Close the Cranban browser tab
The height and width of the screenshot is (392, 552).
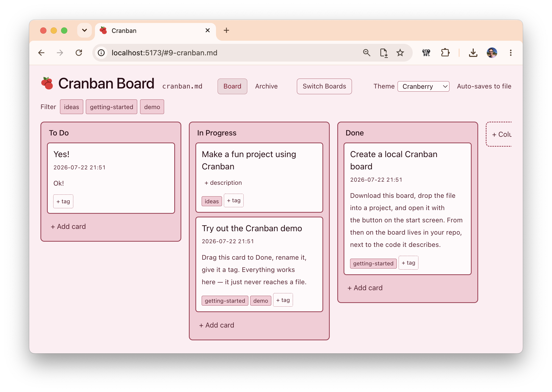tap(208, 31)
